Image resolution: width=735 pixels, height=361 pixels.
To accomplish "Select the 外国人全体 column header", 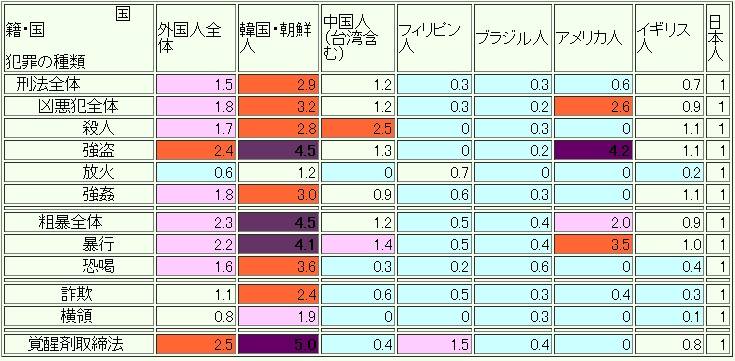I will click(196, 38).
